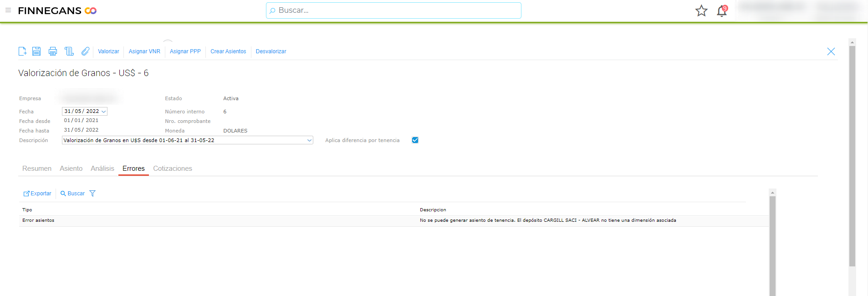Viewport: 868px width, 296px height.
Task: Uncheck Aplica diferencia por tenencia
Action: (415, 140)
